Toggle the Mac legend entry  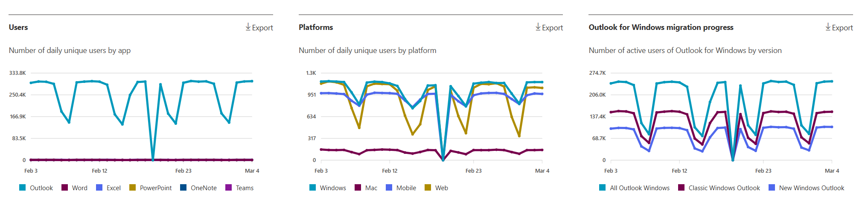(366, 188)
